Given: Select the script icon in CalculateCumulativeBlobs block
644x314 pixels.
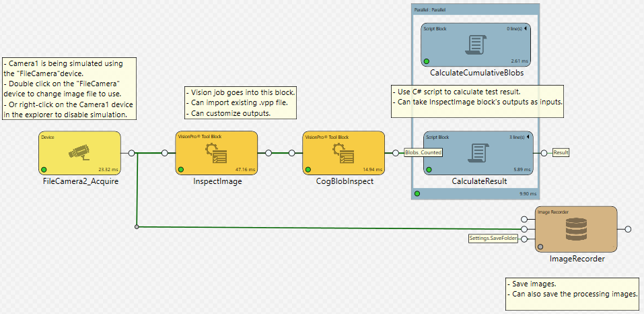Looking at the screenshot, I should [477, 44].
